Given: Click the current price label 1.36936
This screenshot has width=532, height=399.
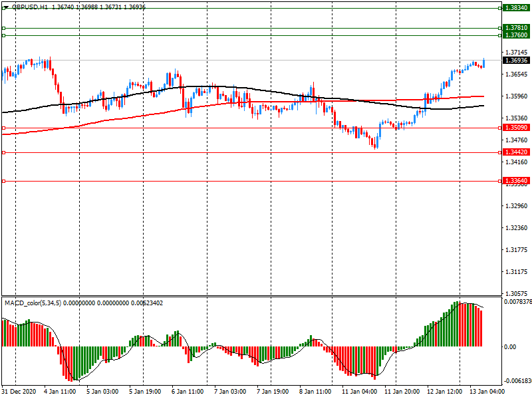Looking at the screenshot, I should [516, 60].
